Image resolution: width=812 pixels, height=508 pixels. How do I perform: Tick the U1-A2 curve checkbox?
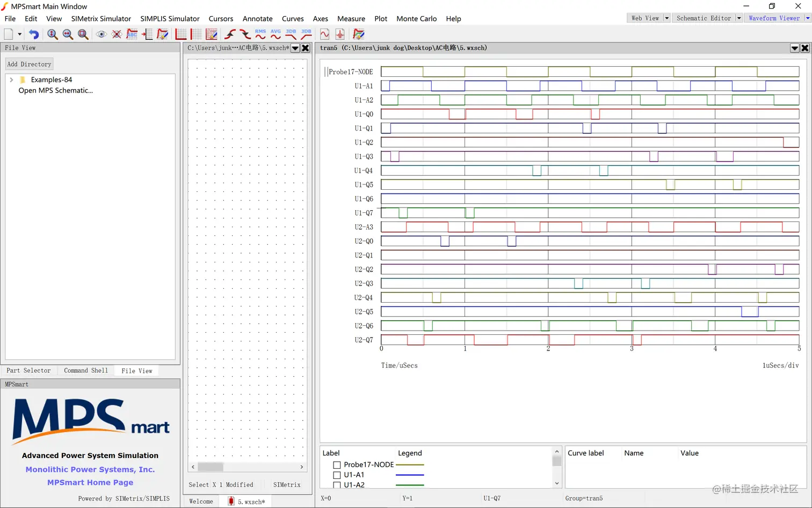pos(337,485)
